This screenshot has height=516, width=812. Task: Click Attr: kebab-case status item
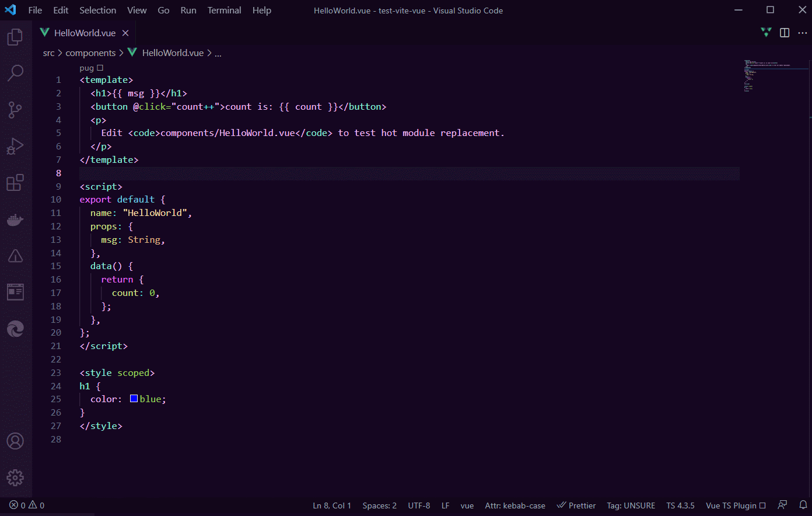[x=515, y=505]
